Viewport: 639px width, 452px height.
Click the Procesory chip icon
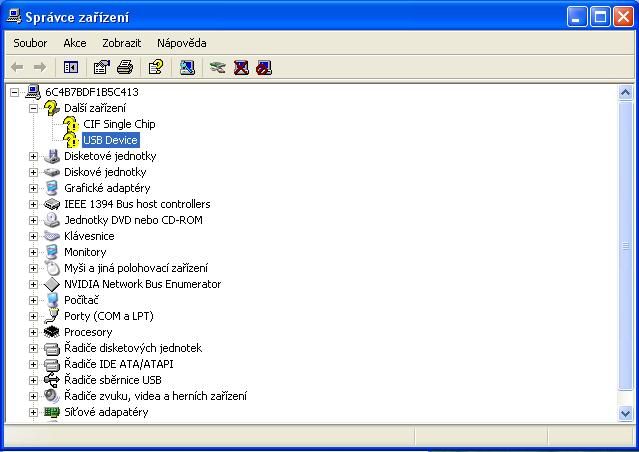(52, 332)
